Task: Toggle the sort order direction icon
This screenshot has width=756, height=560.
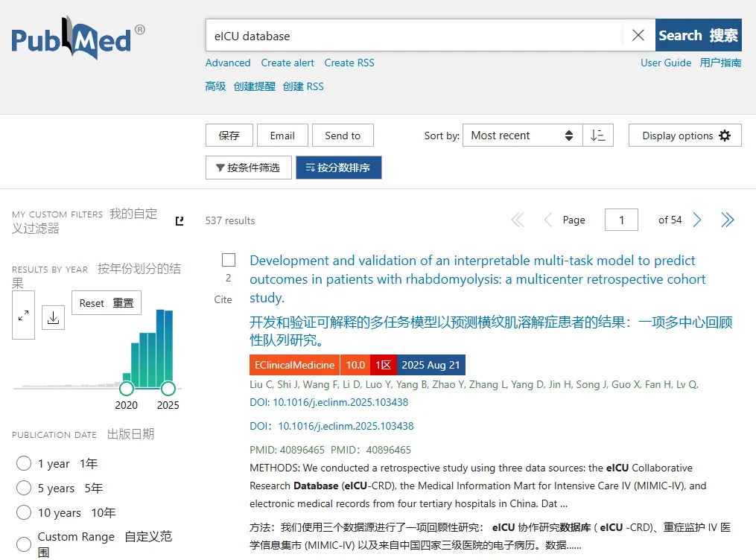Action: coord(598,136)
